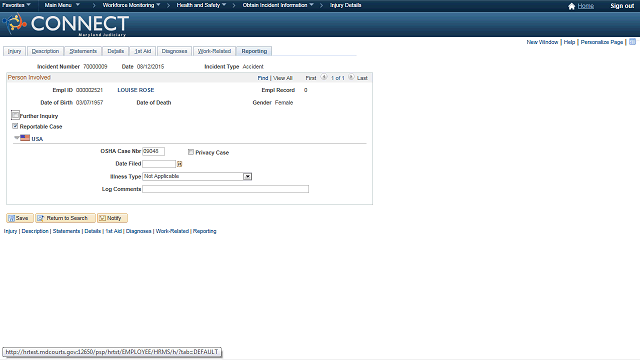Click the Incident Type Accident text
The height and width of the screenshot is (360, 640).
(253, 67)
